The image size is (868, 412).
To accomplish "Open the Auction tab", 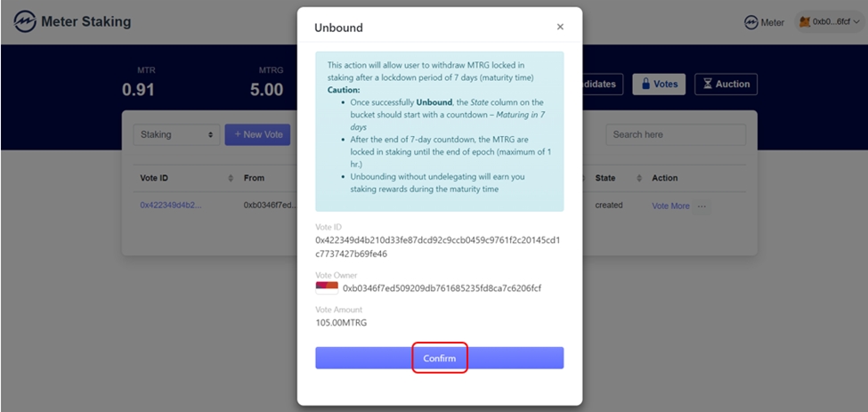I will [726, 85].
